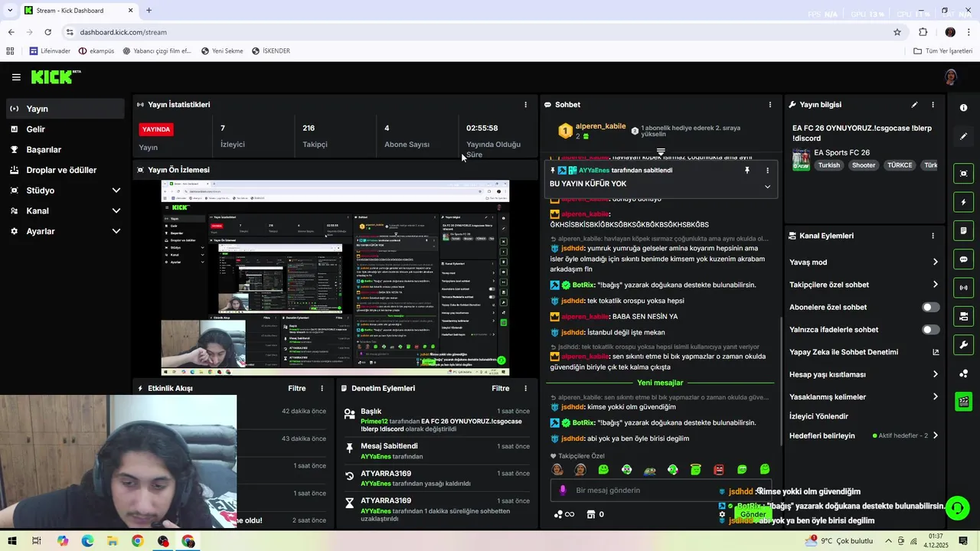This screenshot has width=980, height=551.
Task: Click the wrench icon in the right rail
Action: [963, 344]
